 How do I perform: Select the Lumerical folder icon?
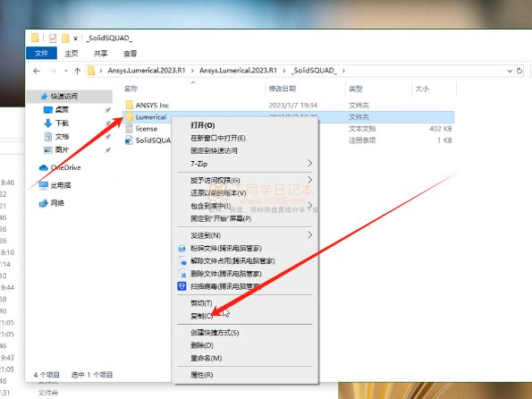pos(129,117)
